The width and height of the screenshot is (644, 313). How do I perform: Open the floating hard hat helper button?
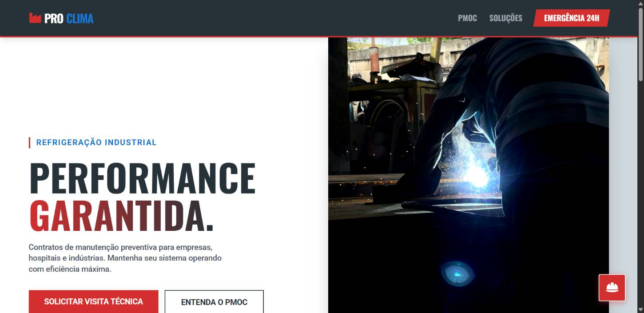[x=612, y=288]
